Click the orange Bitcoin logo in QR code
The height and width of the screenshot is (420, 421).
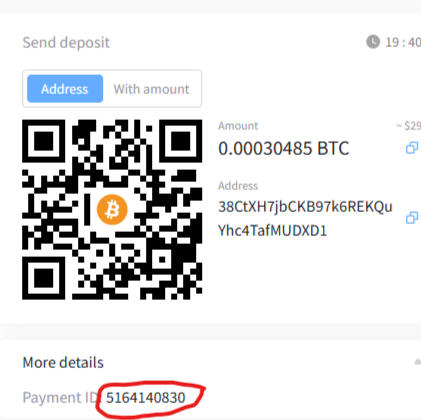coord(112,210)
